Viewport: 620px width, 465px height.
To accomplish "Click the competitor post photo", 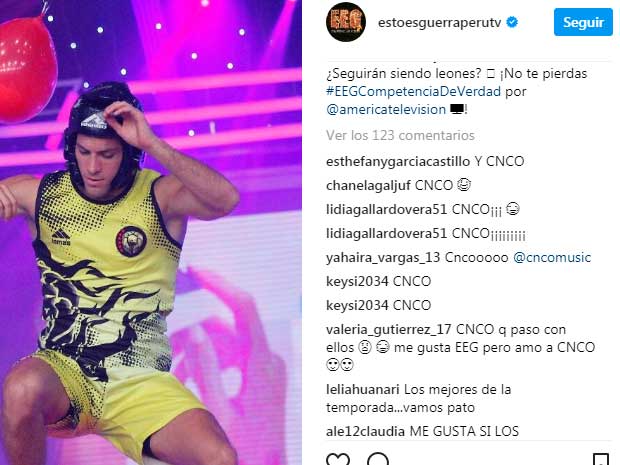I will coord(151,232).
